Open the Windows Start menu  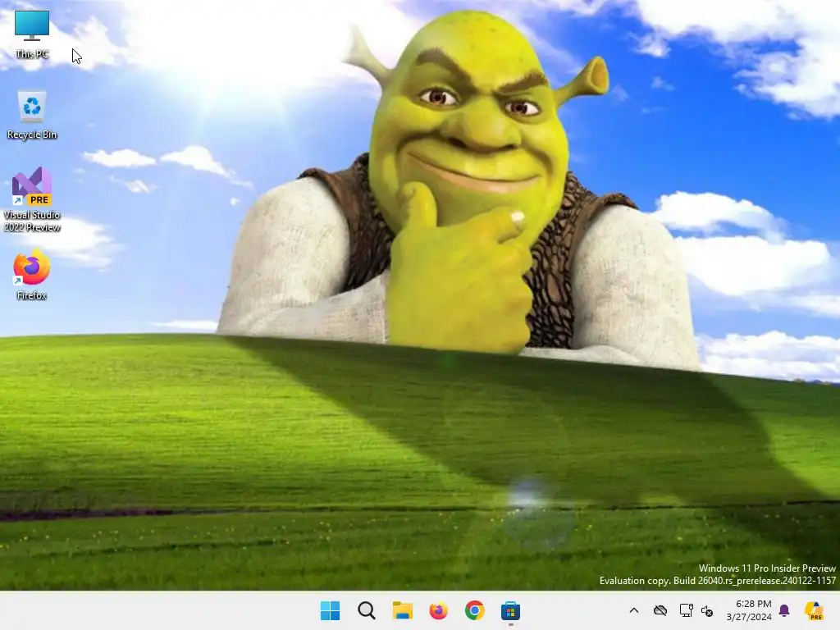click(330, 610)
